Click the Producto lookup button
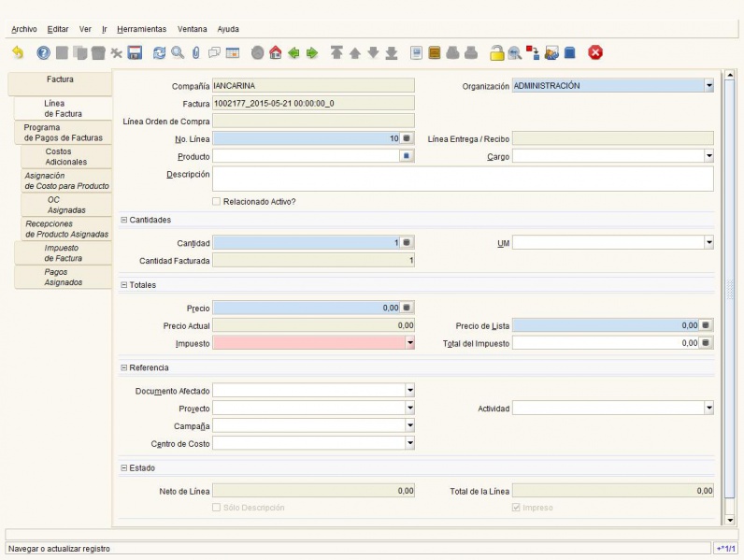Viewport: 744px width, 560px height. (407, 156)
